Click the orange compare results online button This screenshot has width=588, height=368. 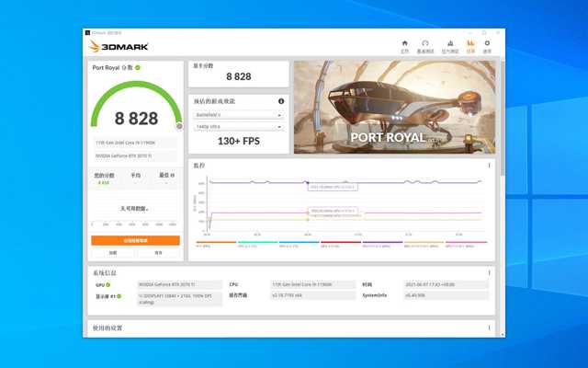(x=135, y=240)
